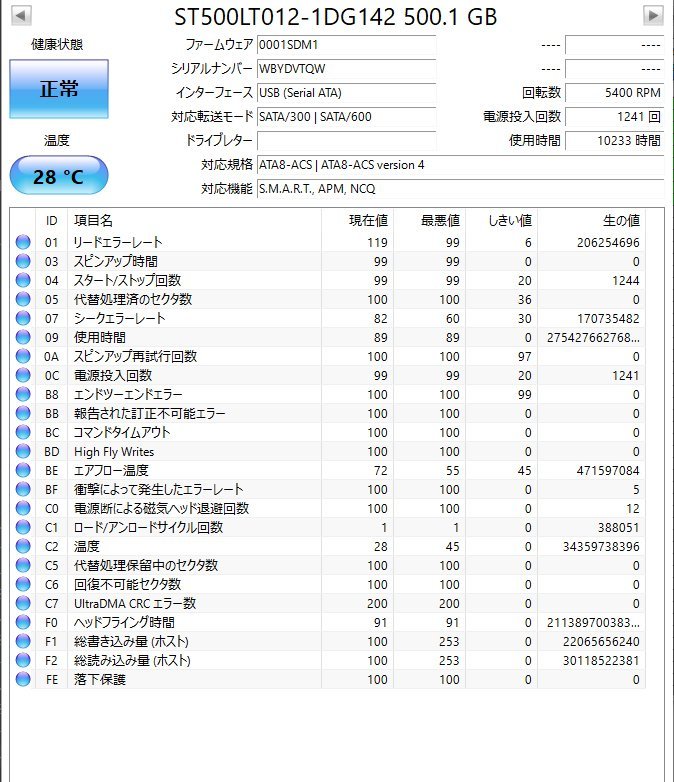This screenshot has height=782, width=674.
Task: Select the リードエラーレート attribute name
Action: [x=118, y=242]
